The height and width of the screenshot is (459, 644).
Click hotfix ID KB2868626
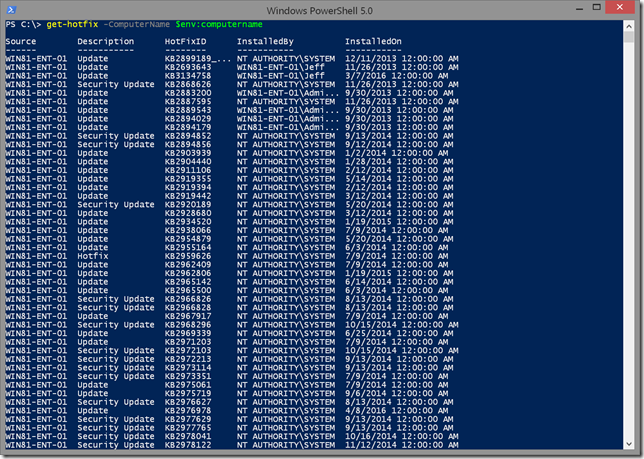pyautogui.click(x=188, y=85)
